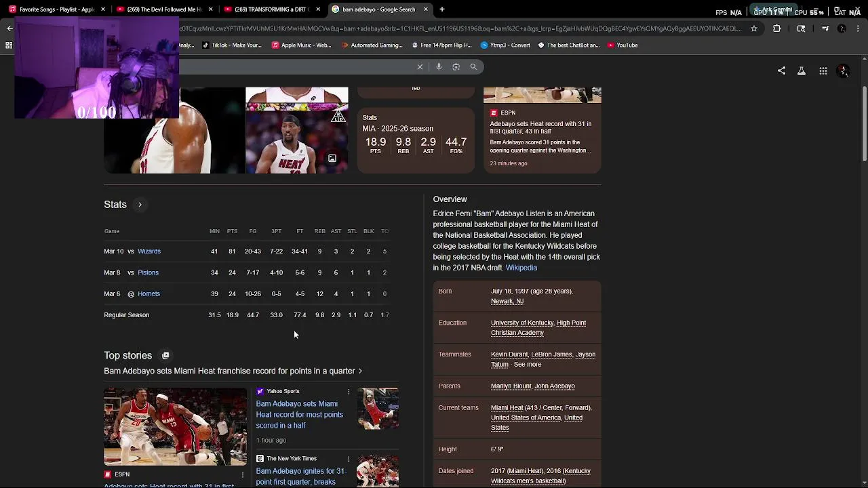
Task: Open a new browser tab
Action: click(442, 9)
